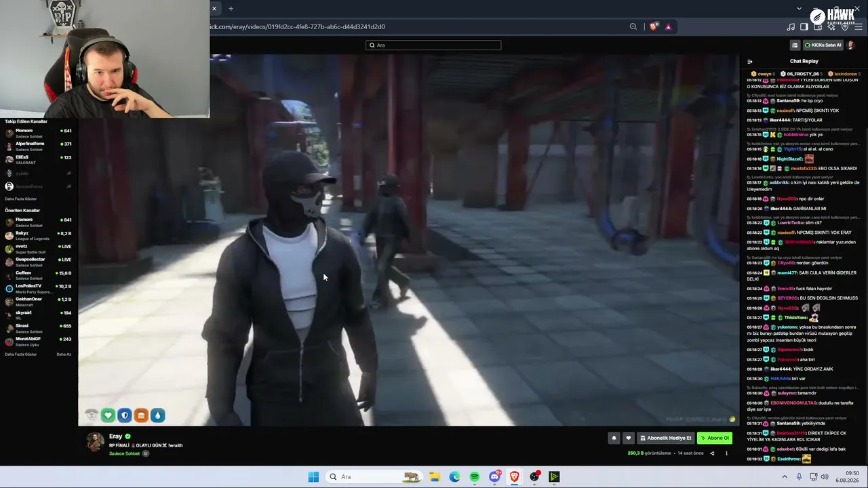Open the music note playlist icon
The image size is (868, 488).
pos(791,26)
